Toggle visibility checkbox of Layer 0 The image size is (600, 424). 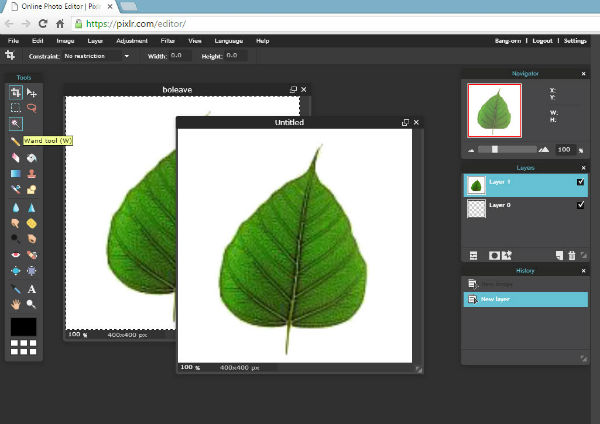pos(580,205)
